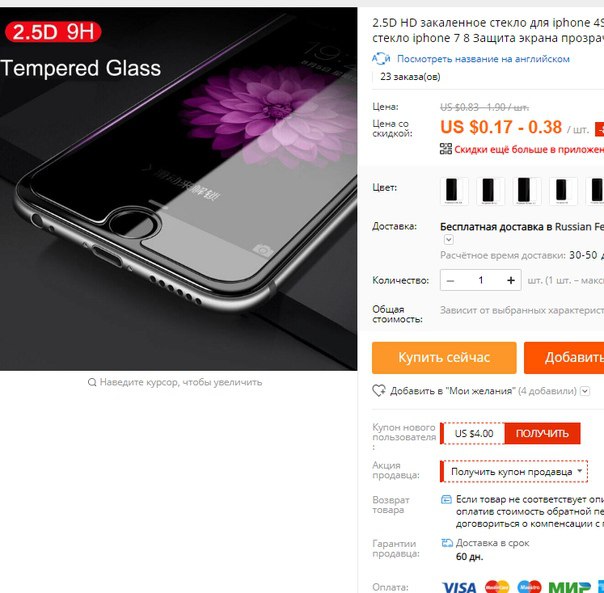The image size is (604, 593).
Task: Click the VISA payment icon
Action: 459,587
